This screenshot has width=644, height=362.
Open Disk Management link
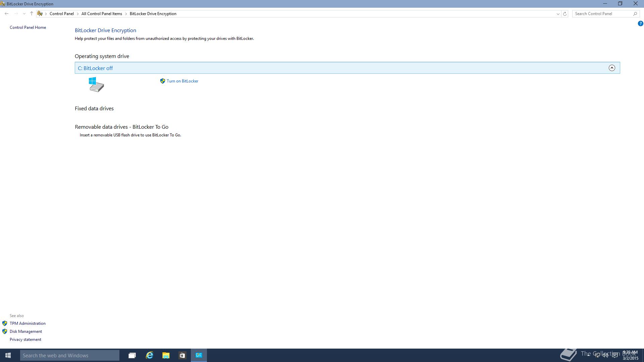26,331
